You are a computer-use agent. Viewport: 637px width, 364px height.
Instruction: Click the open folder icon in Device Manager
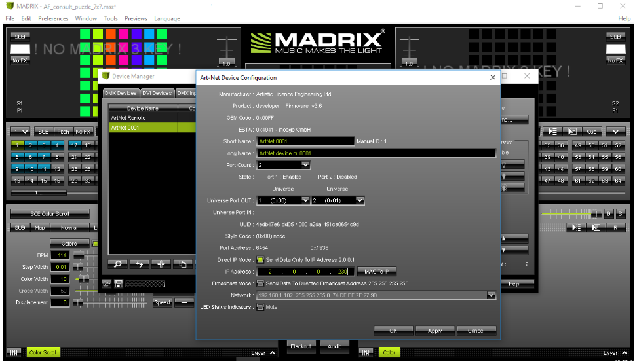tap(106, 283)
